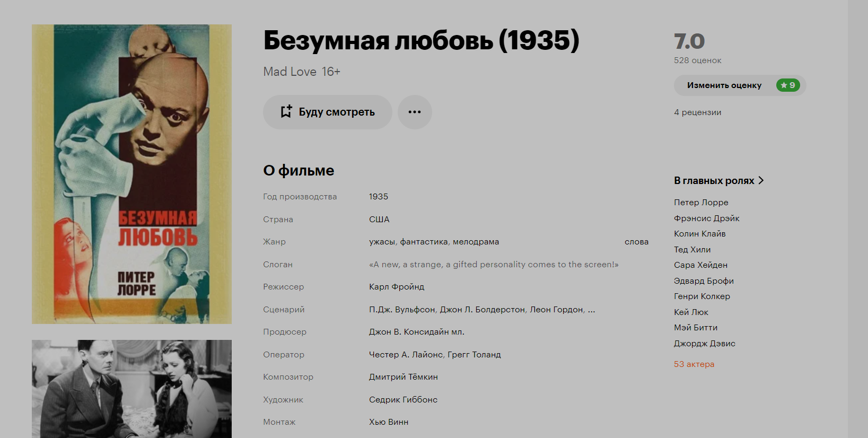
Task: Click the Слоган row label
Action: point(278,265)
